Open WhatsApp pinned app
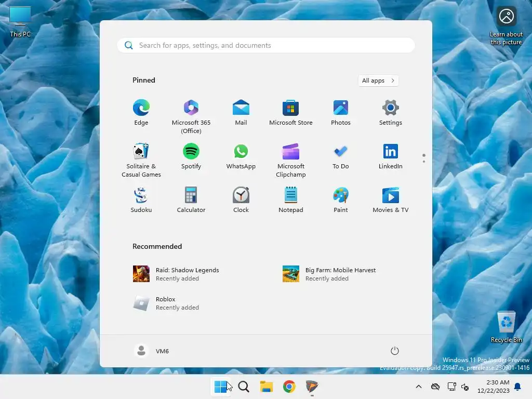532x399 pixels. tap(241, 157)
